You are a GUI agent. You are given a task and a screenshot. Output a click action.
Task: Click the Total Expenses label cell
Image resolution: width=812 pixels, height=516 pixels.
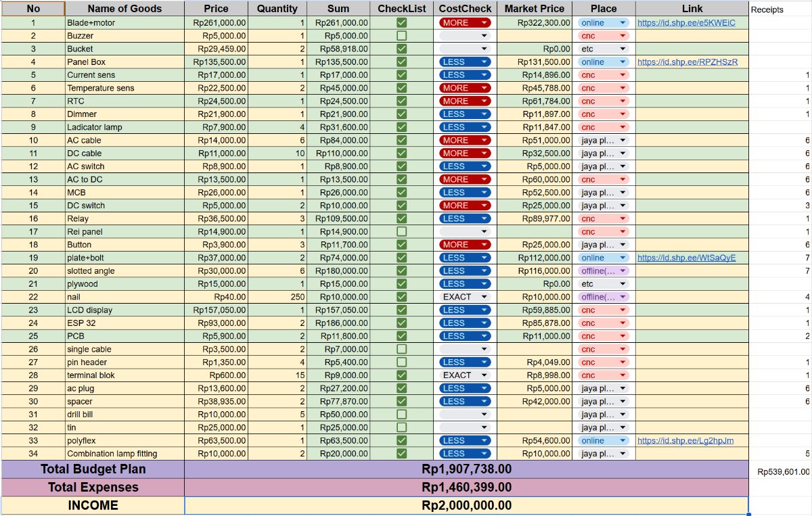(x=93, y=488)
